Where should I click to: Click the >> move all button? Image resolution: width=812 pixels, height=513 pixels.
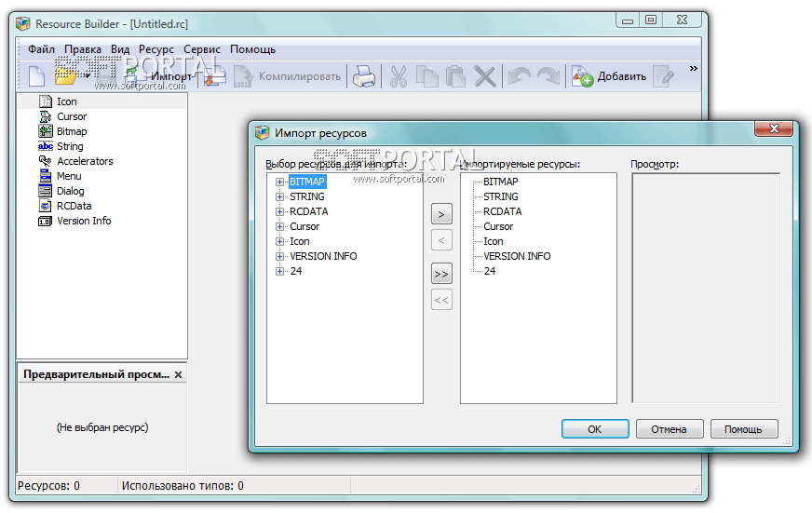(441, 274)
